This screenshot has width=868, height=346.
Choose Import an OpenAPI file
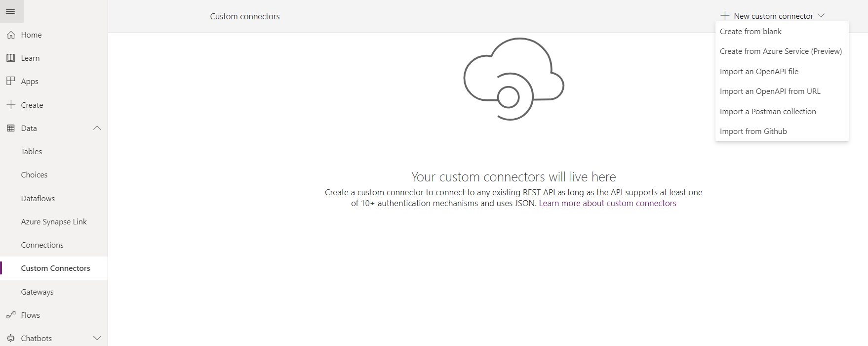[759, 72]
